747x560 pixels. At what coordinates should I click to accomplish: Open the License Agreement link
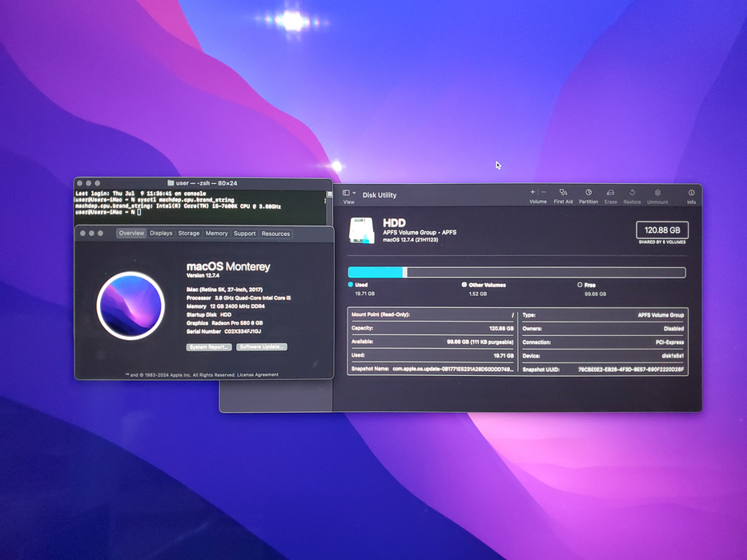pyautogui.click(x=258, y=374)
